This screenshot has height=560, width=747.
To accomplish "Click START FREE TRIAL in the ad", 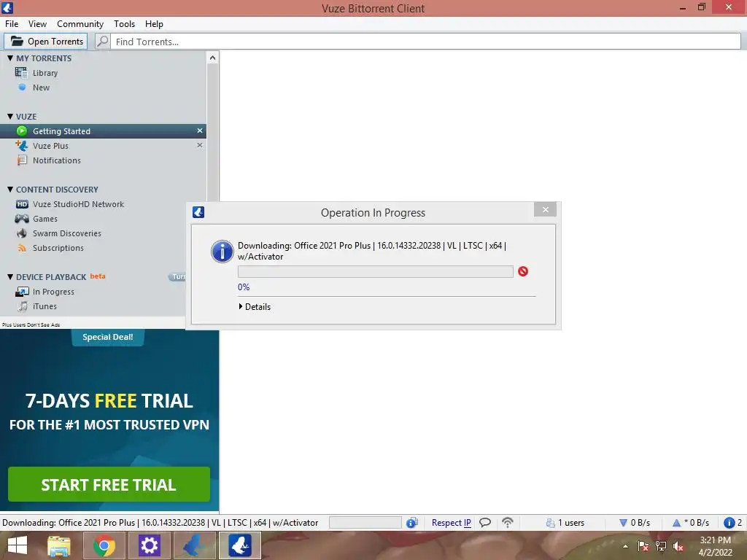I will 109,484.
